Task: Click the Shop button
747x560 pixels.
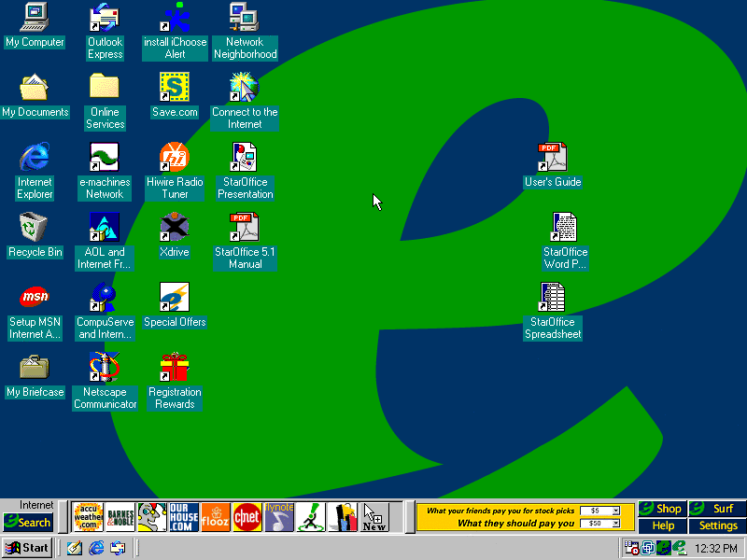Action: pyautogui.click(x=662, y=509)
